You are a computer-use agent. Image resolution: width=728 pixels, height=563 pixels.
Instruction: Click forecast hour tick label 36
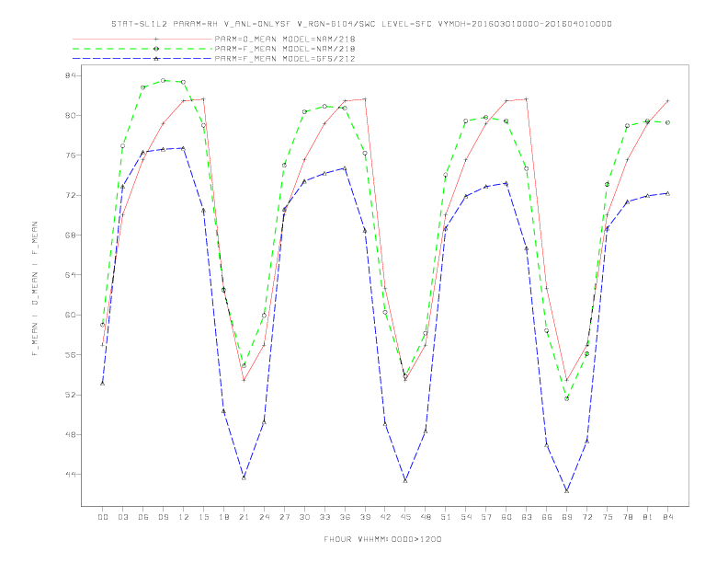[345, 517]
